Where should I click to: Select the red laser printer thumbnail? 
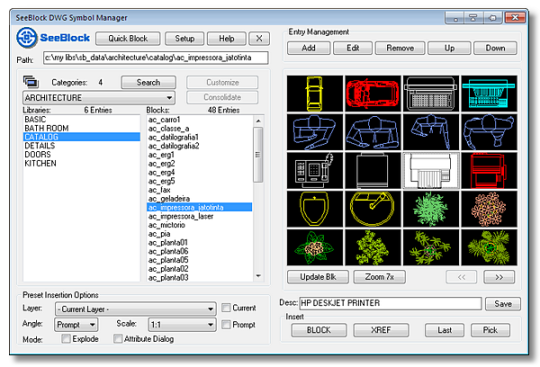point(489,170)
